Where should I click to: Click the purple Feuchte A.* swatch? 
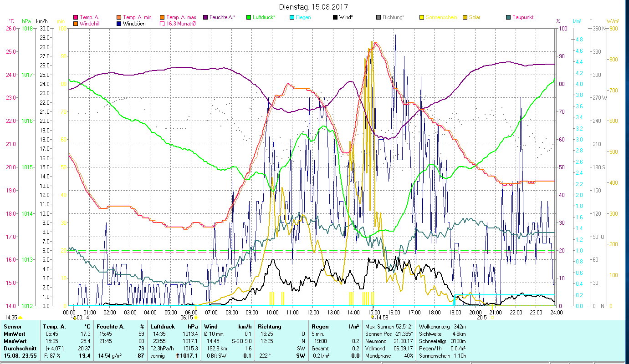[x=205, y=17]
